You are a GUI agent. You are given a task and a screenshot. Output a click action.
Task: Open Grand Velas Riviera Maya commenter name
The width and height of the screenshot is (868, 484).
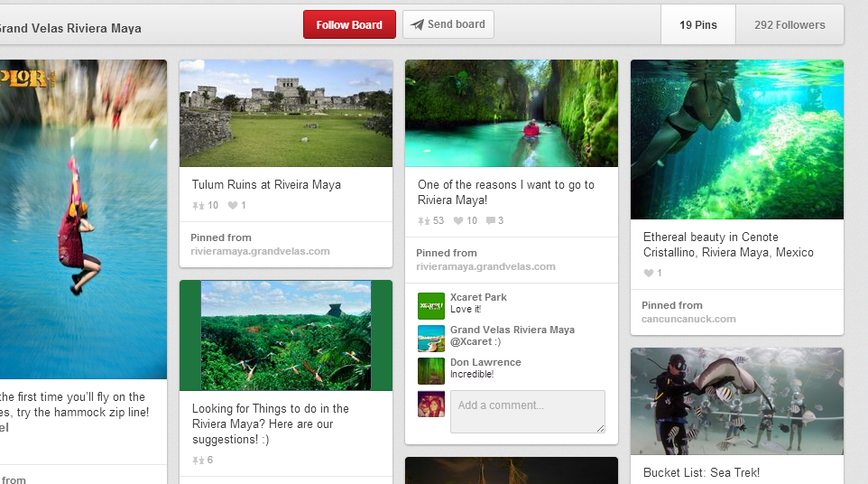[x=512, y=330]
